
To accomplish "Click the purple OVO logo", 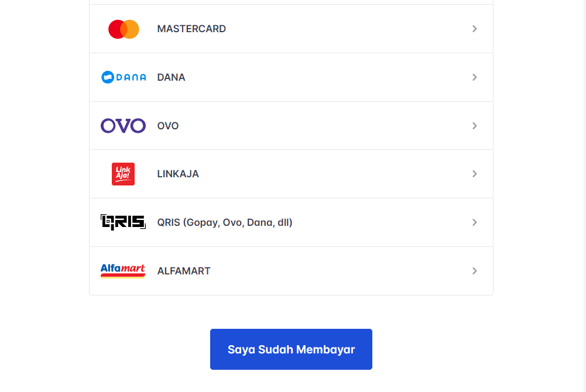I will tap(123, 126).
